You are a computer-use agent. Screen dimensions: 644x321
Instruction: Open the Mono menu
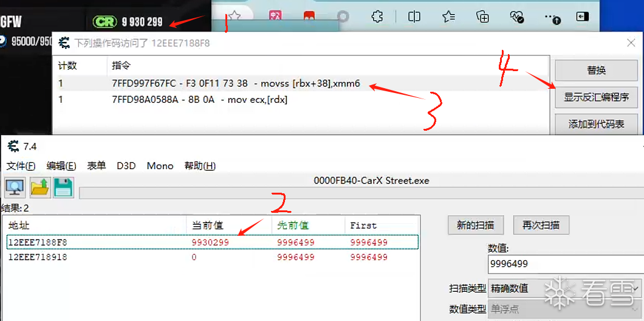160,166
